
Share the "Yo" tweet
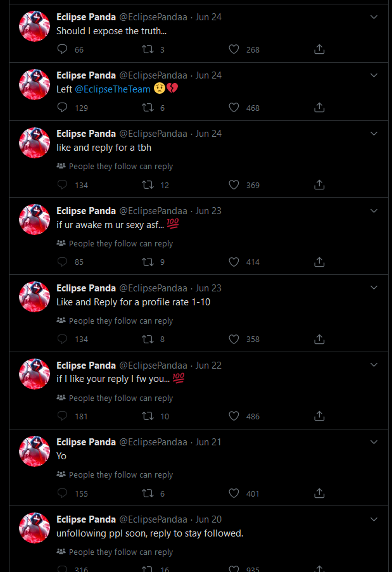tap(320, 493)
